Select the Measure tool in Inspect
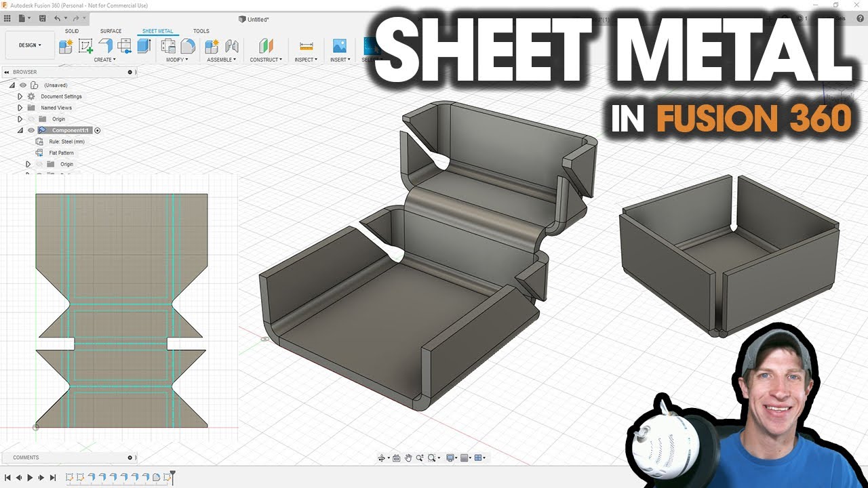Screen dimensions: 868x488 pyautogui.click(x=306, y=46)
